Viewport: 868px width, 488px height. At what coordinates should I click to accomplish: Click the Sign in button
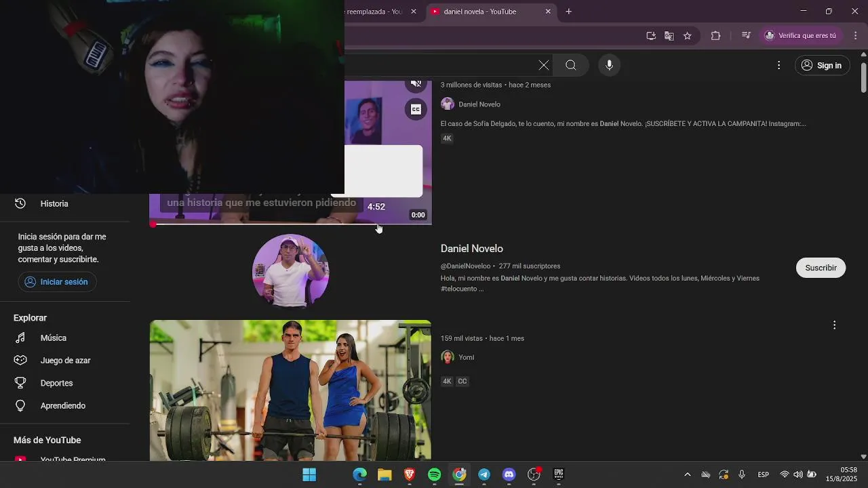point(822,65)
